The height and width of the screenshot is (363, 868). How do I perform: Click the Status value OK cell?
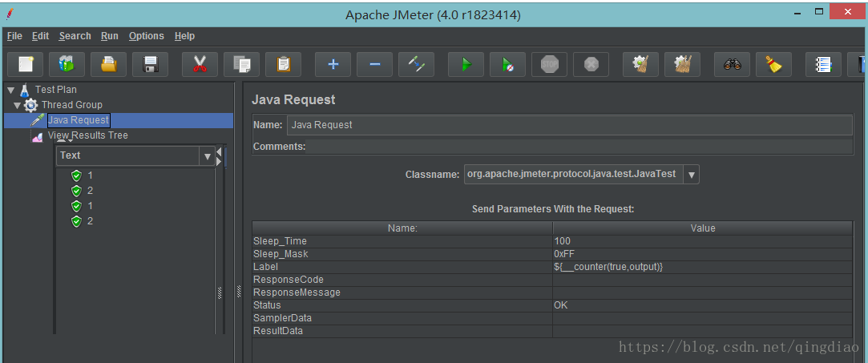click(x=703, y=305)
